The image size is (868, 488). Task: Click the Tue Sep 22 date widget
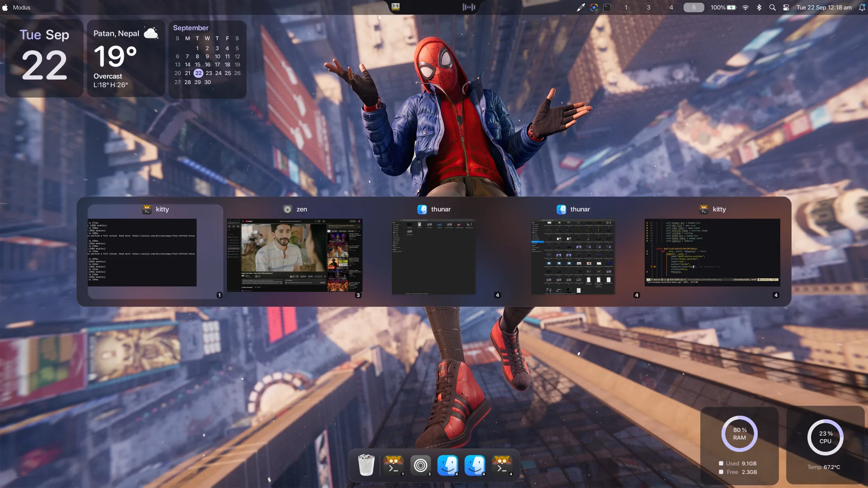point(44,58)
